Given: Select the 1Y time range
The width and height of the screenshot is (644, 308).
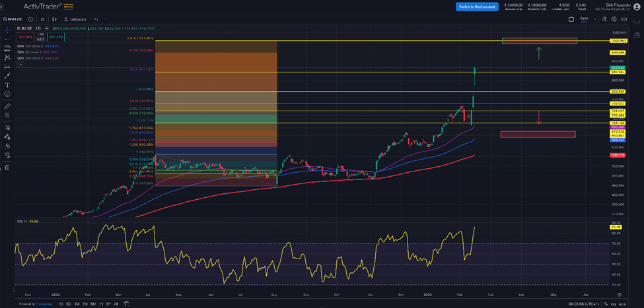Looking at the screenshot, I should pos(101,304).
